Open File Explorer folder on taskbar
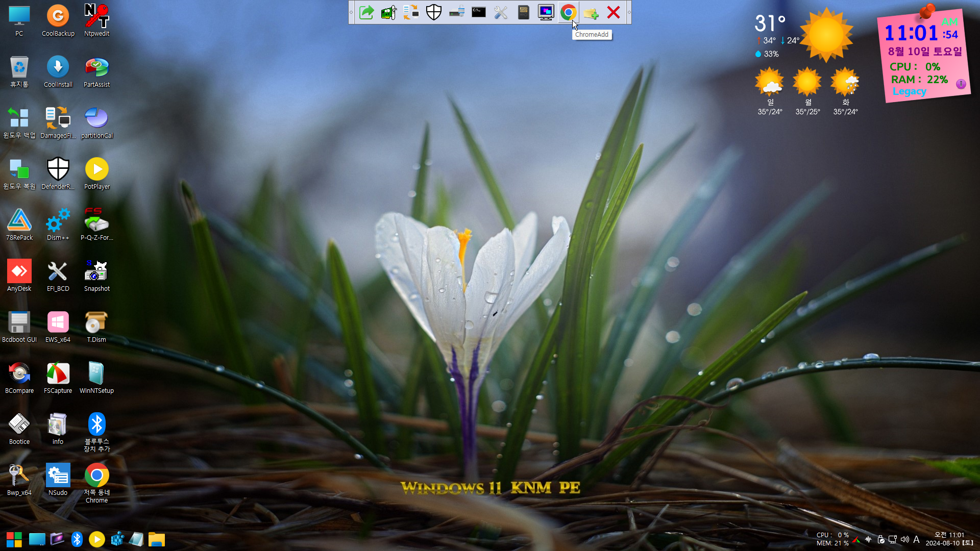 click(157, 539)
